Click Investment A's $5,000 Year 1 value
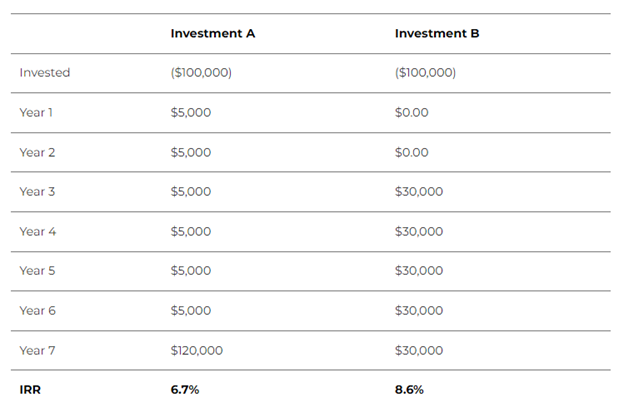The width and height of the screenshot is (624, 417). click(x=191, y=112)
